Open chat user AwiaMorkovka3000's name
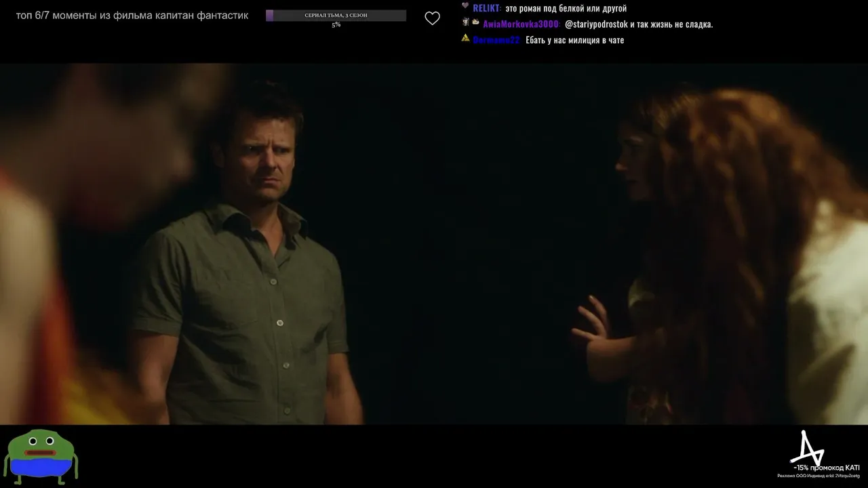This screenshot has width=868, height=488. (x=521, y=24)
